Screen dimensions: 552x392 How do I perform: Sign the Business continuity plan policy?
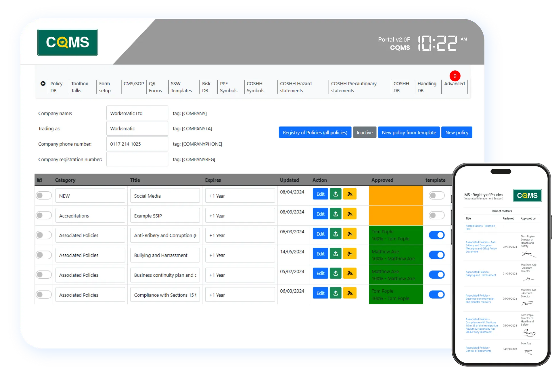click(x=350, y=273)
